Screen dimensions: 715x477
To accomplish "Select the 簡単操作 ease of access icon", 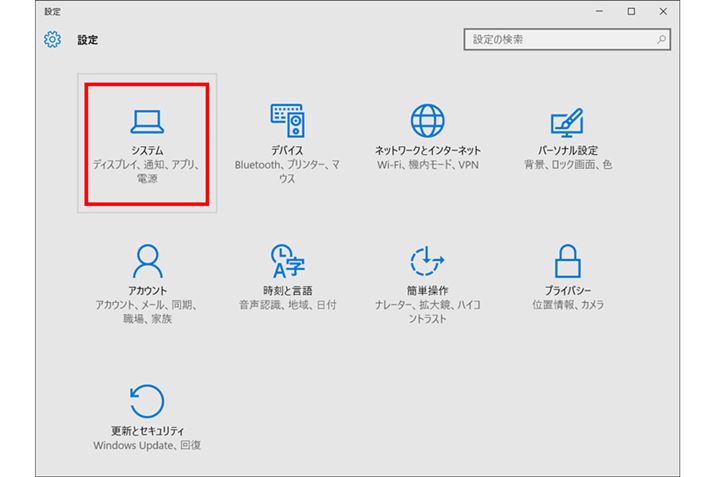I will point(428,262).
